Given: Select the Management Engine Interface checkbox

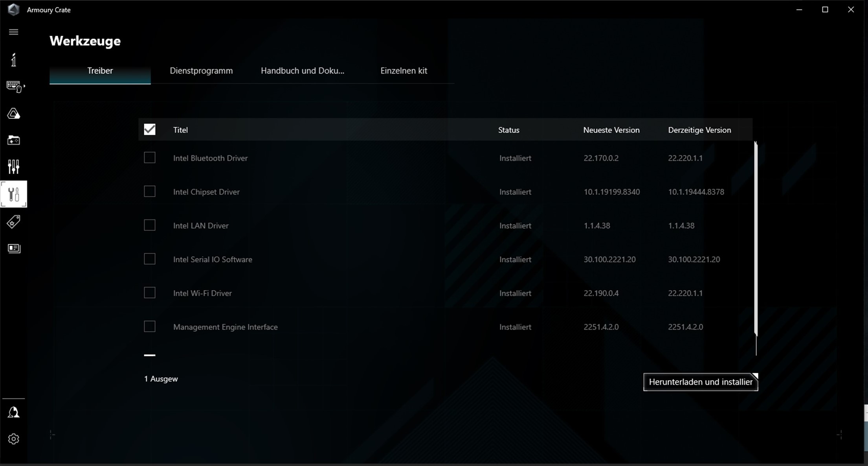Looking at the screenshot, I should click(x=150, y=326).
